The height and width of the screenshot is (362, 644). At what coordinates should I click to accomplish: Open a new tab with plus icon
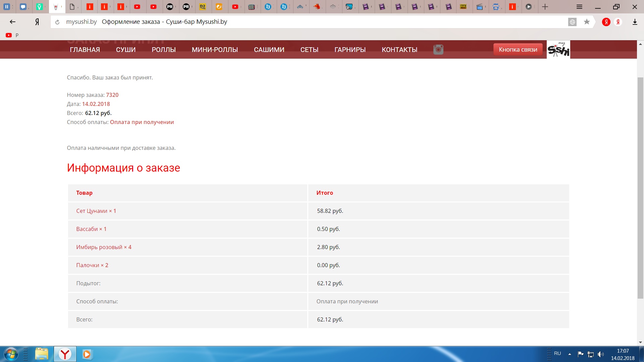point(545,7)
